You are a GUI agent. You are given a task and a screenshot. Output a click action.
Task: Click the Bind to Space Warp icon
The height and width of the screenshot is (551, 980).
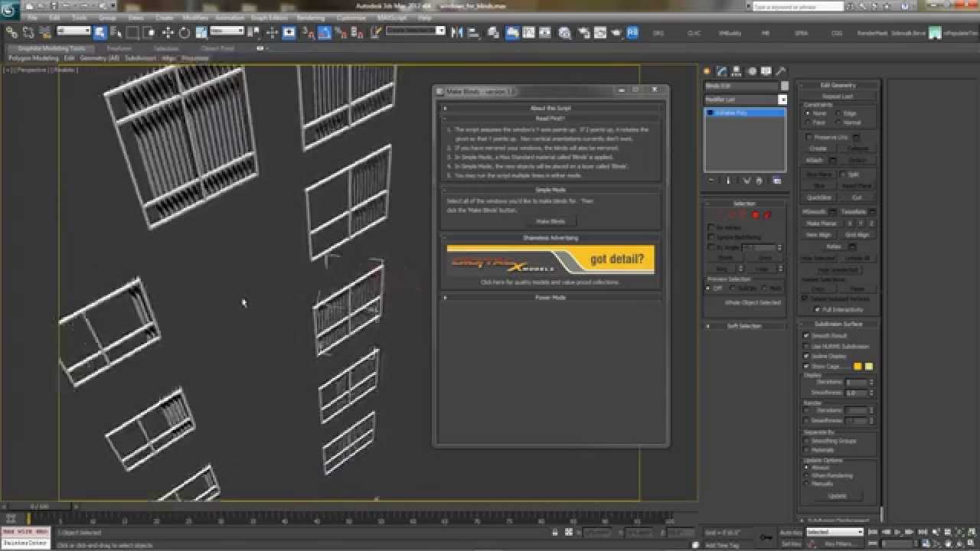tap(45, 33)
